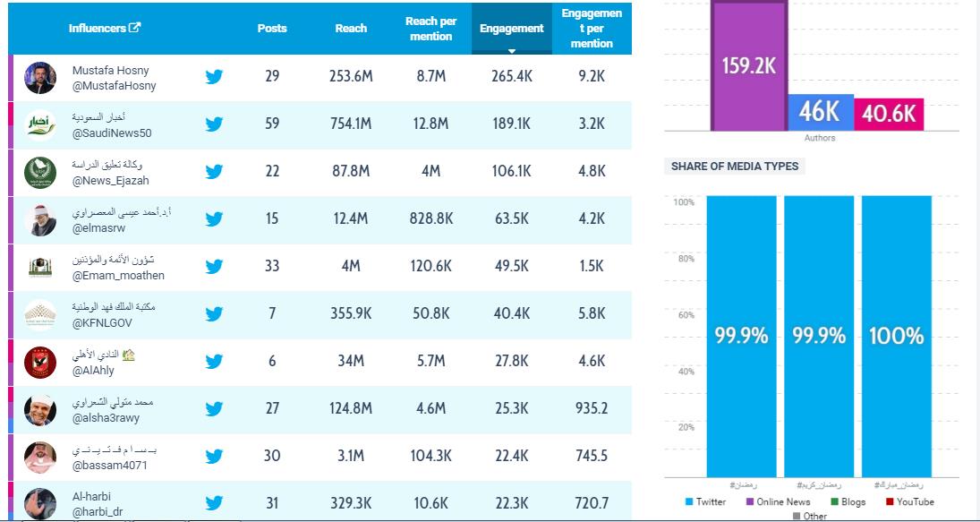Click the Twitter icon for @KFNLGOV
Viewport: 980px width, 522px height.
click(214, 314)
